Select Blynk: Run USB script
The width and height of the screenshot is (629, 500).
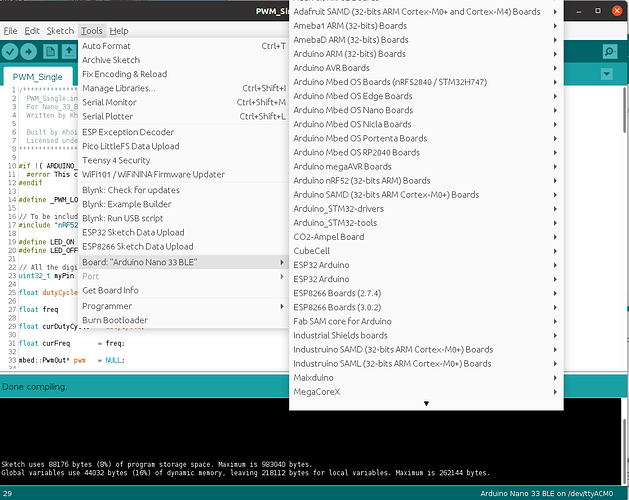tap(184, 218)
